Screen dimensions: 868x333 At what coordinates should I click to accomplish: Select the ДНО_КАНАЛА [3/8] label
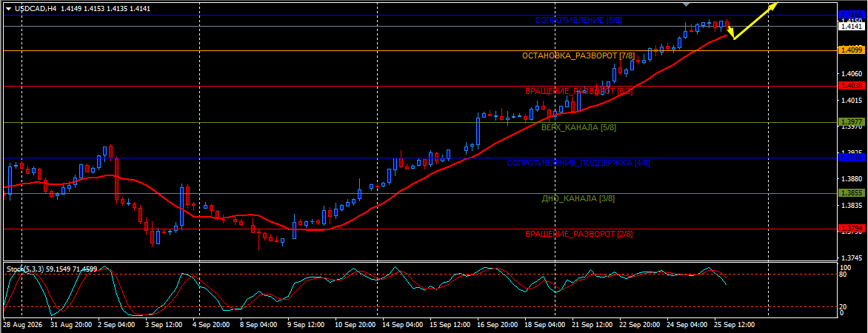[x=578, y=198]
